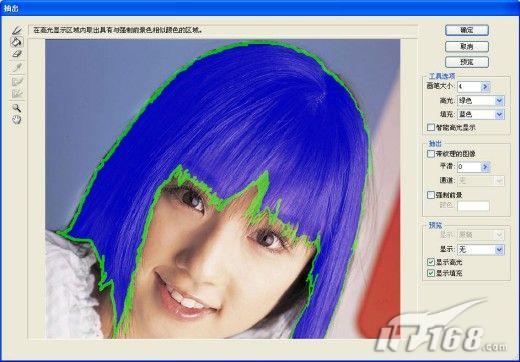Click the preview image canvas
This screenshot has height=362, width=520.
[x=223, y=189]
